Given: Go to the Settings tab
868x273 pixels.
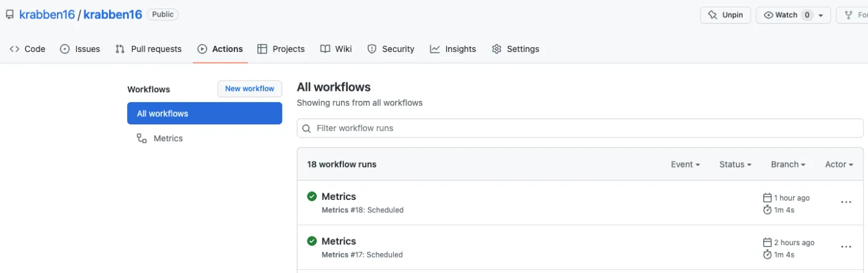Looking at the screenshot, I should tap(515, 49).
